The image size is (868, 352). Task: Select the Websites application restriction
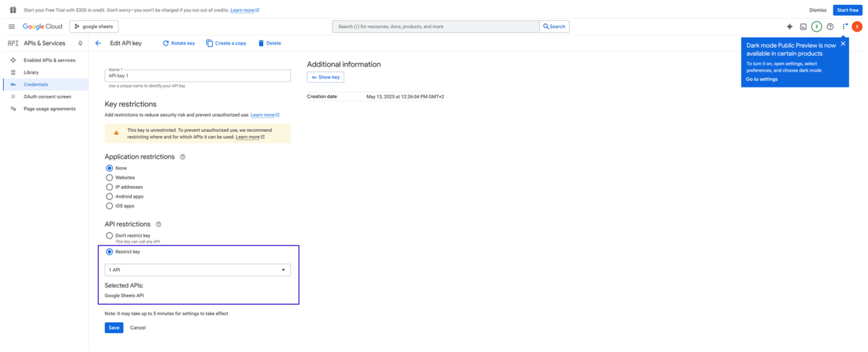pos(110,178)
